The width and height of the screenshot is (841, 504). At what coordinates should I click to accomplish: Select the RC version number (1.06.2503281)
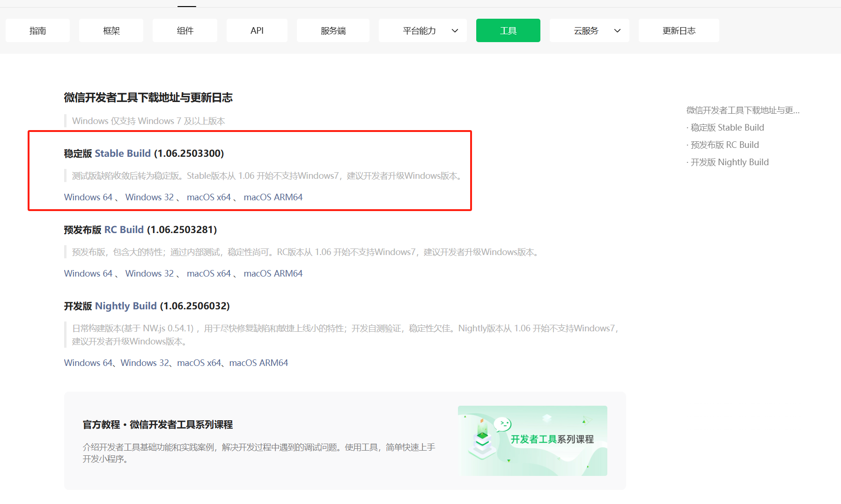[182, 230]
